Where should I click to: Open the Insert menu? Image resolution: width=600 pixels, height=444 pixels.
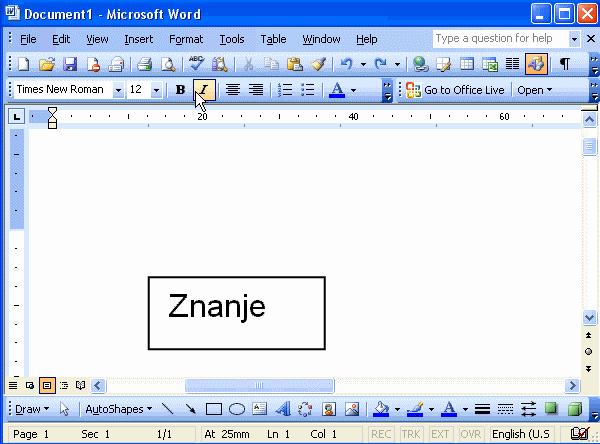(139, 39)
